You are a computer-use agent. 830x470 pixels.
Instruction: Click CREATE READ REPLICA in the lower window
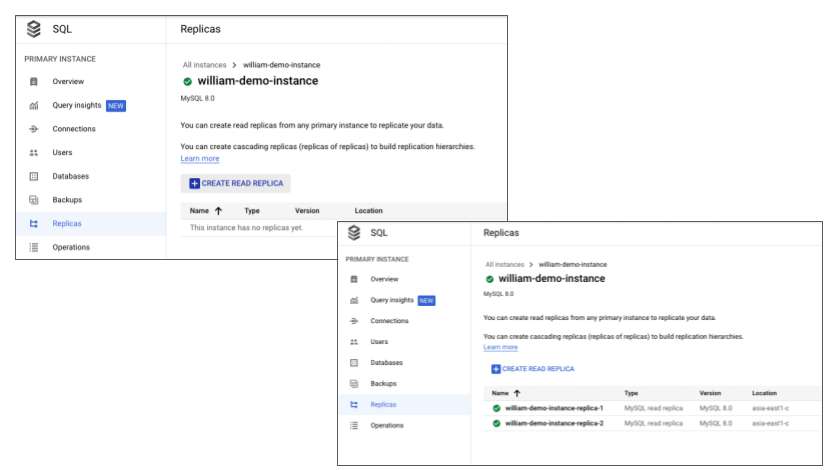(533, 369)
